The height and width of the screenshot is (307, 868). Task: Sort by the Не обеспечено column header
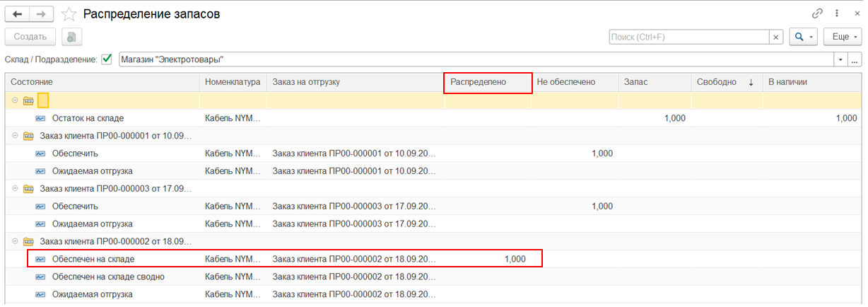575,82
